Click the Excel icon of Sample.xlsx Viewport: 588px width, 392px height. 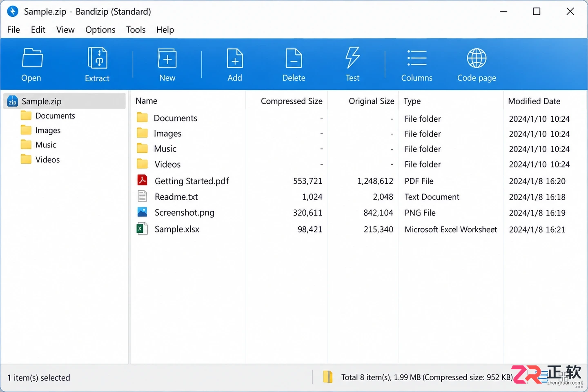[x=142, y=229]
